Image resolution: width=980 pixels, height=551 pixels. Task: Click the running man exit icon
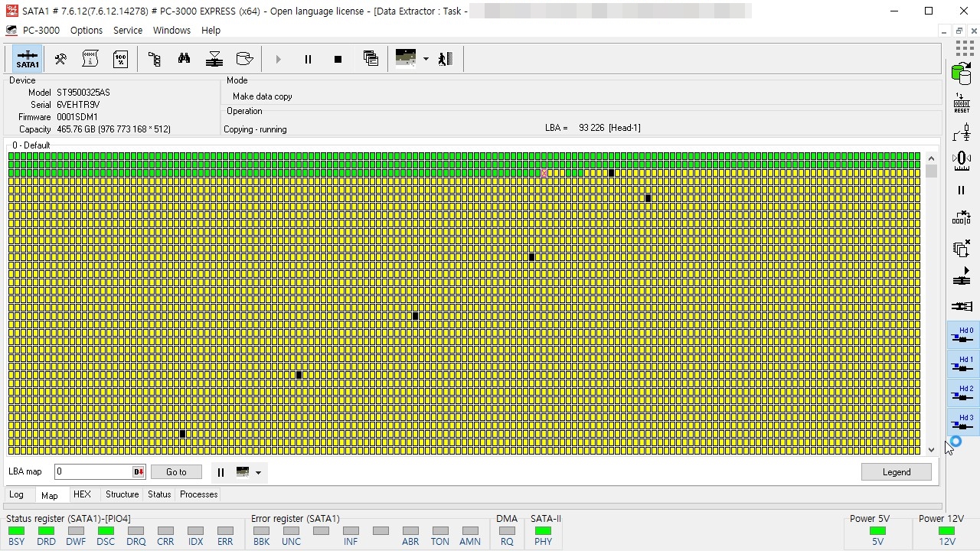click(x=446, y=59)
